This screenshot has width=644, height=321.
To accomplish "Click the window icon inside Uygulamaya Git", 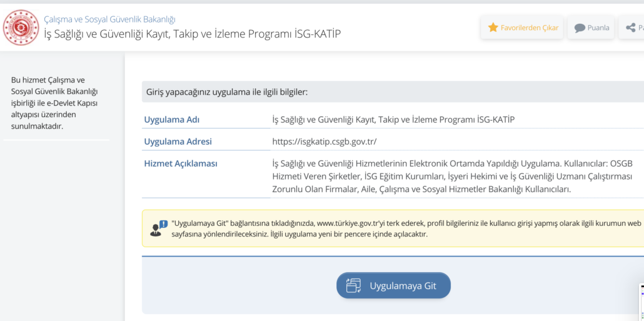I will pyautogui.click(x=353, y=285).
